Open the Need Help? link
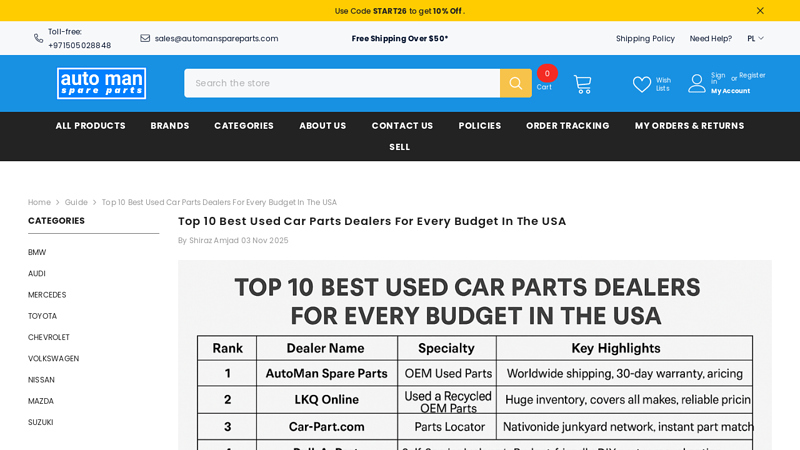 coord(710,38)
